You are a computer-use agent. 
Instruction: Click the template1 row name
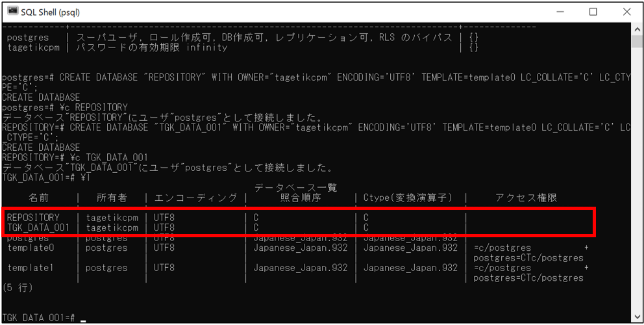[x=31, y=268]
